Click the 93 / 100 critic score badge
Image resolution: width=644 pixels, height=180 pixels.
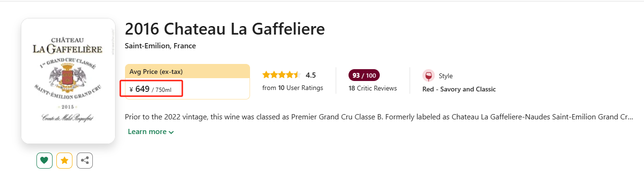point(364,75)
